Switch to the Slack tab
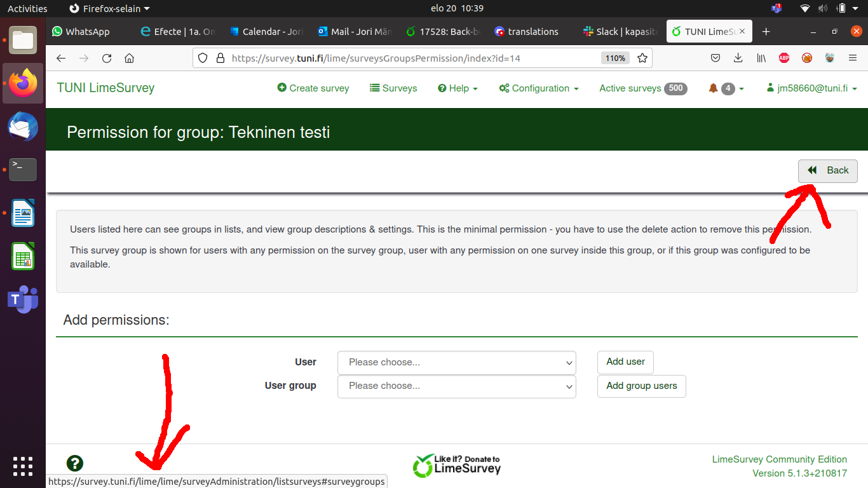The image size is (868, 488). click(x=620, y=32)
